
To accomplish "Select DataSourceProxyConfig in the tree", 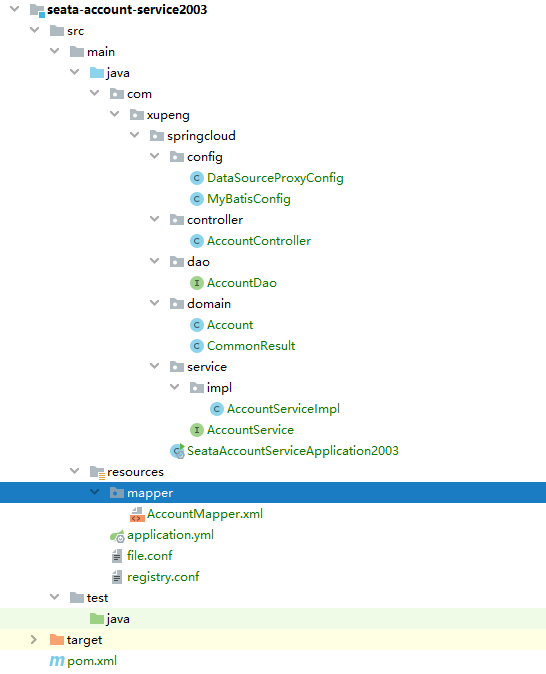I will [275, 178].
